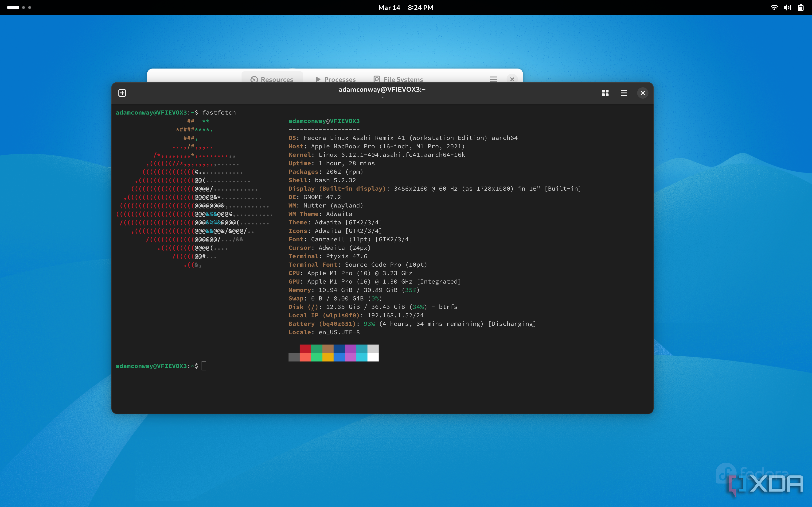Click the workspace indicator pill top-left
Viewport: 812px width, 507px height.
[13, 7]
